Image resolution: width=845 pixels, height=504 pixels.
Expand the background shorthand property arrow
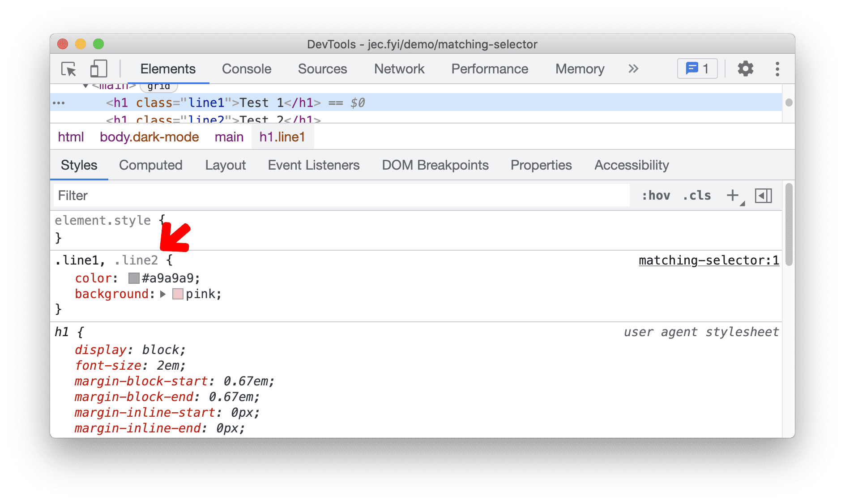click(x=163, y=294)
